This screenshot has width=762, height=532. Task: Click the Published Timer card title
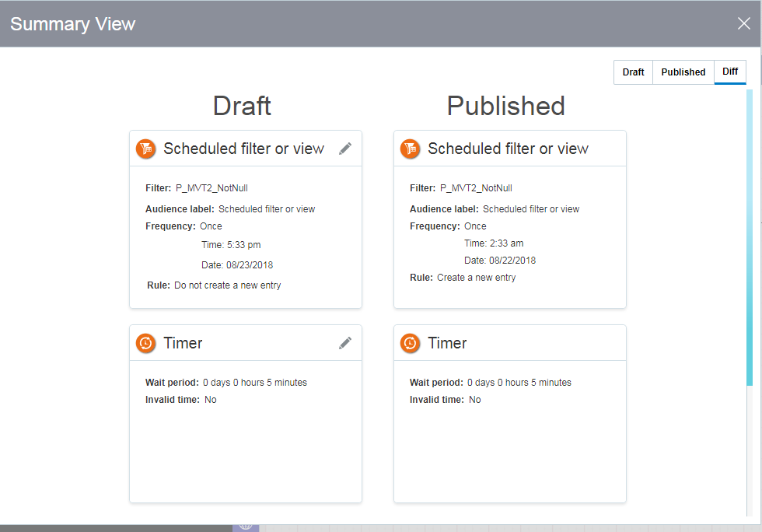pyautogui.click(x=447, y=343)
